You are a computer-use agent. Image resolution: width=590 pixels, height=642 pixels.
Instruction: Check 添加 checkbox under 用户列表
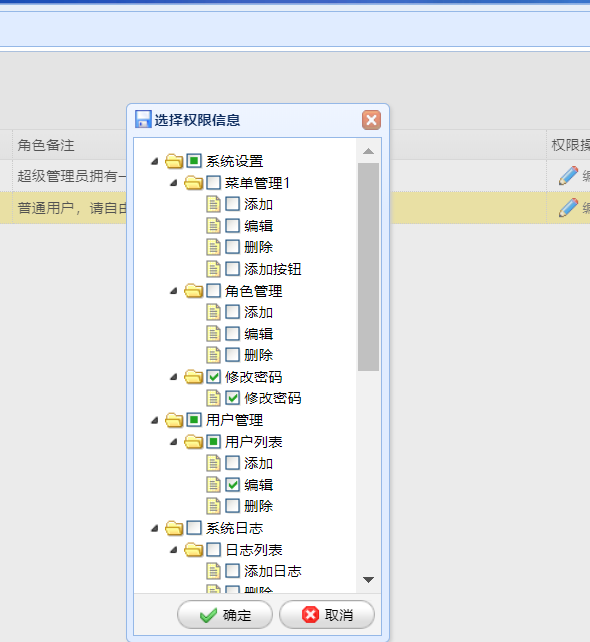click(x=233, y=463)
